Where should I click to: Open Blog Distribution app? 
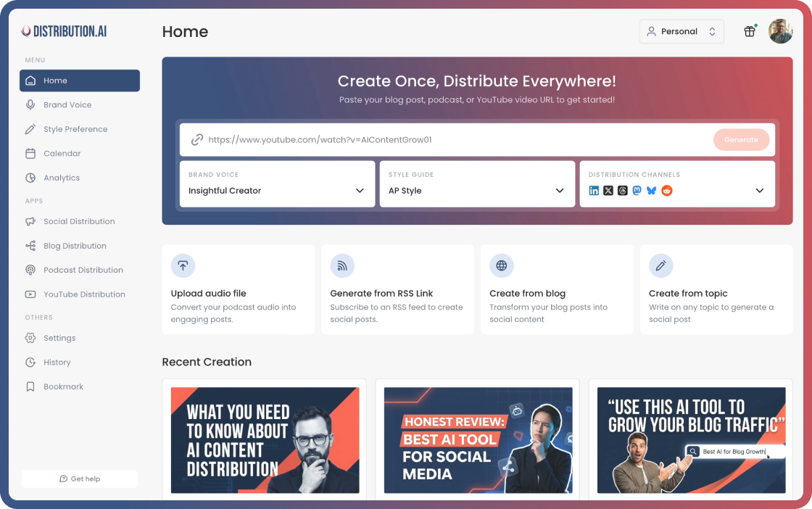tap(80, 246)
